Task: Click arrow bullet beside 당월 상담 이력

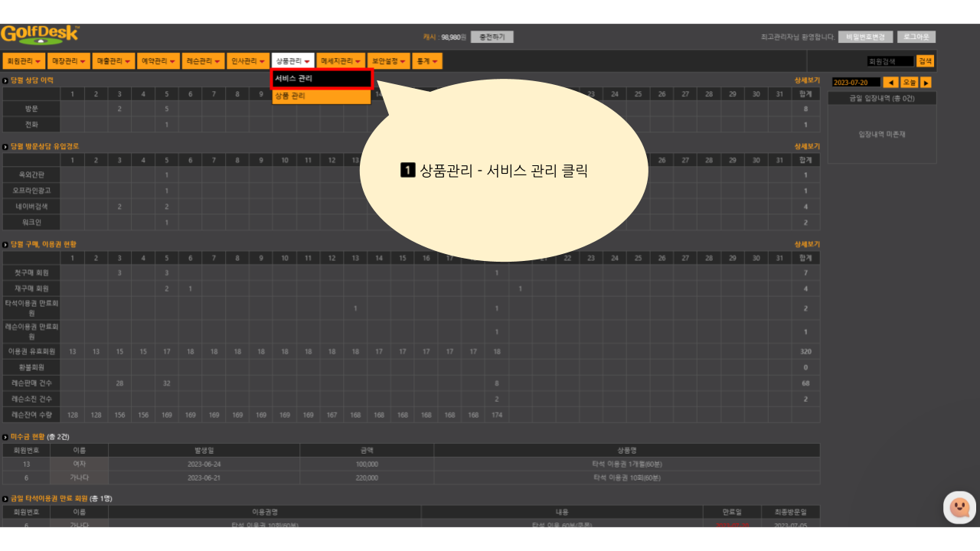Action: (x=5, y=80)
